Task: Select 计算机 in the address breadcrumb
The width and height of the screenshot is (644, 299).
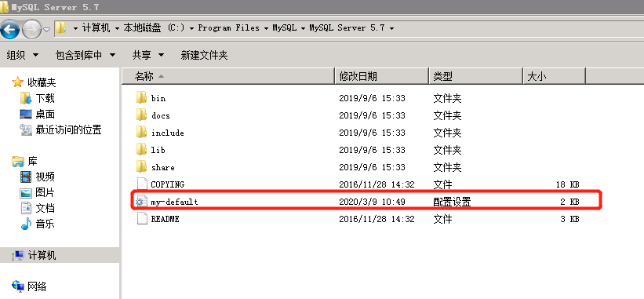Action: pos(96,28)
